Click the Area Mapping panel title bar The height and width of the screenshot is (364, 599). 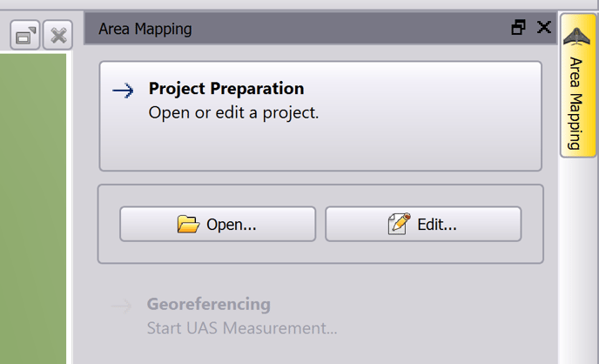(x=305, y=29)
